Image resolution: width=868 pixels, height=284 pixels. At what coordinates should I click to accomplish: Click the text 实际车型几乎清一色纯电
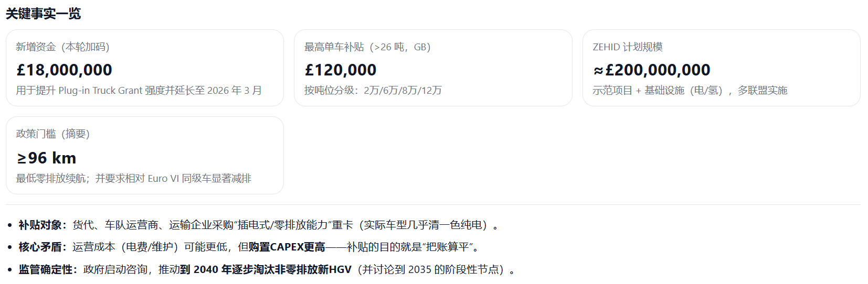(423, 225)
